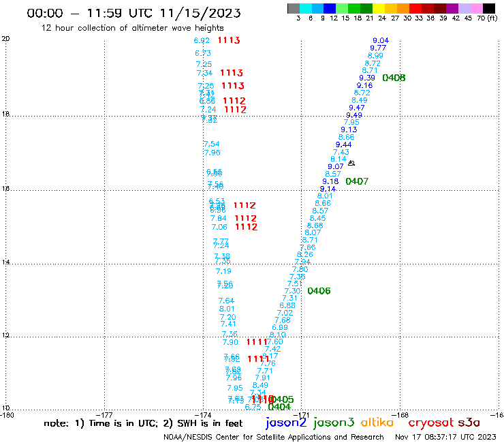This screenshot has width=504, height=443.
Task: Click the NOAA/NESDIS Center credit line
Action: tap(274, 437)
